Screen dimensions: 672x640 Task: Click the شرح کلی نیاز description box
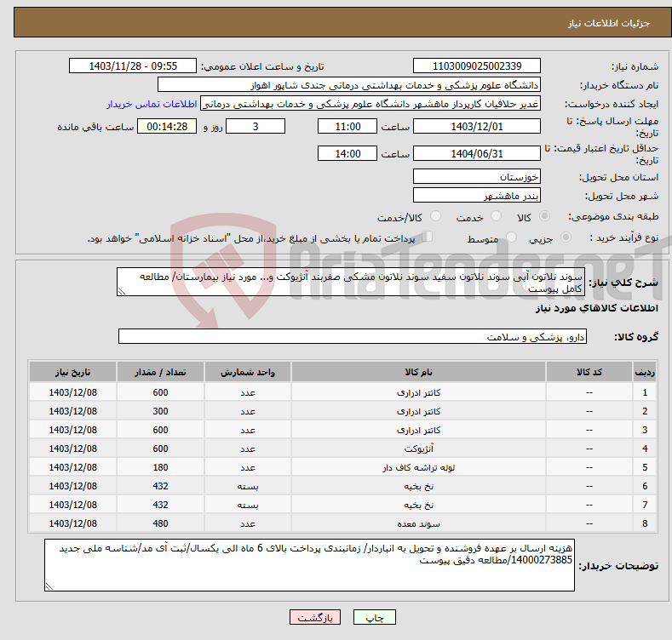[x=351, y=282]
